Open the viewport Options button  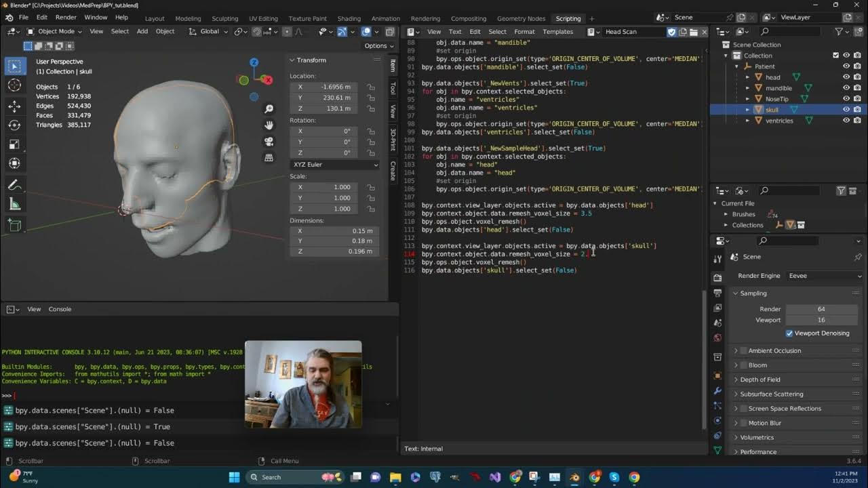[x=378, y=46]
